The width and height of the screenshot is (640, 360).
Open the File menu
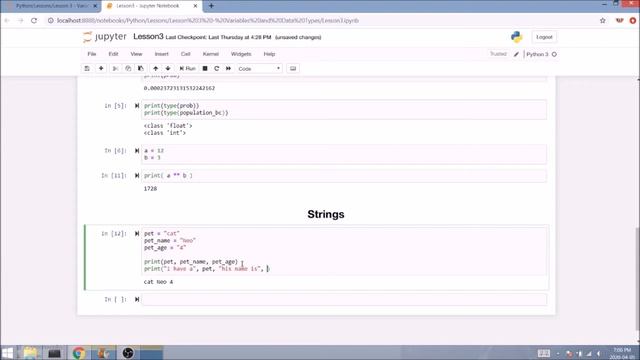coord(92,54)
